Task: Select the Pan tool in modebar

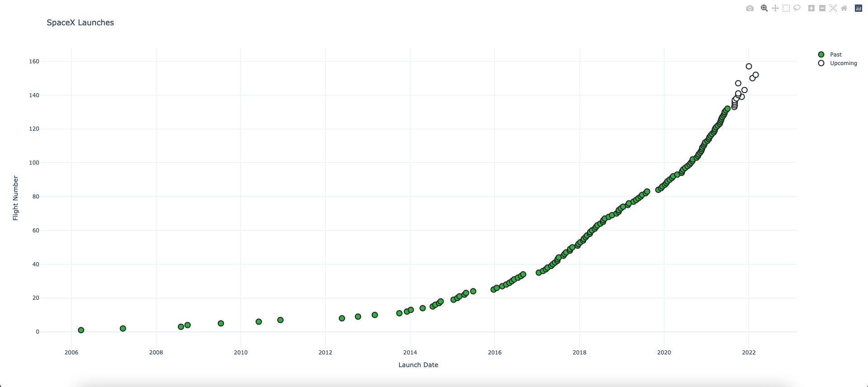Action: (x=775, y=8)
